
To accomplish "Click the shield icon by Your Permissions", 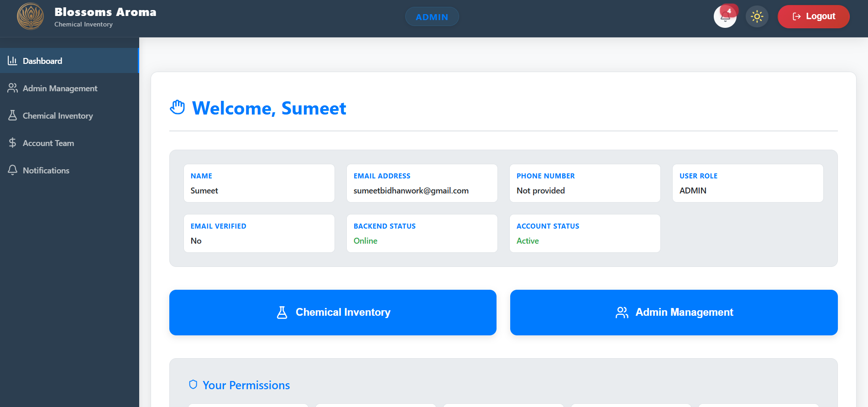I will pyautogui.click(x=193, y=385).
